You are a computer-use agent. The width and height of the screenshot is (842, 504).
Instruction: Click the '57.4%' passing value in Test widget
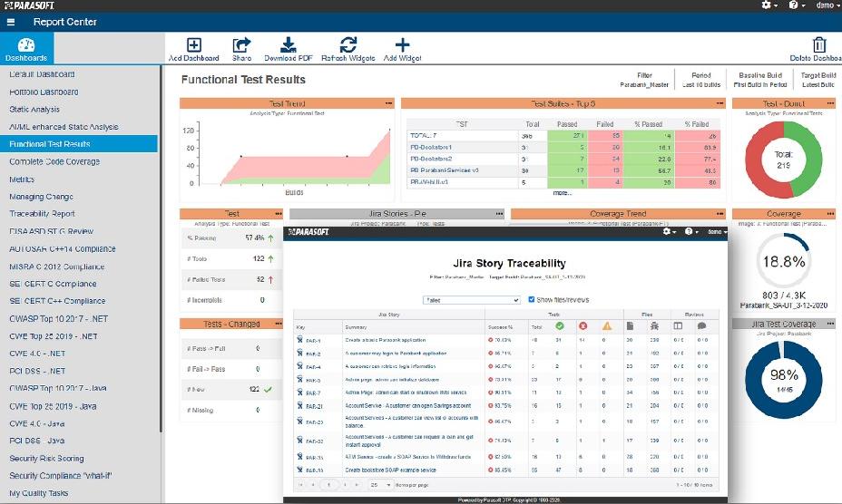(255, 237)
